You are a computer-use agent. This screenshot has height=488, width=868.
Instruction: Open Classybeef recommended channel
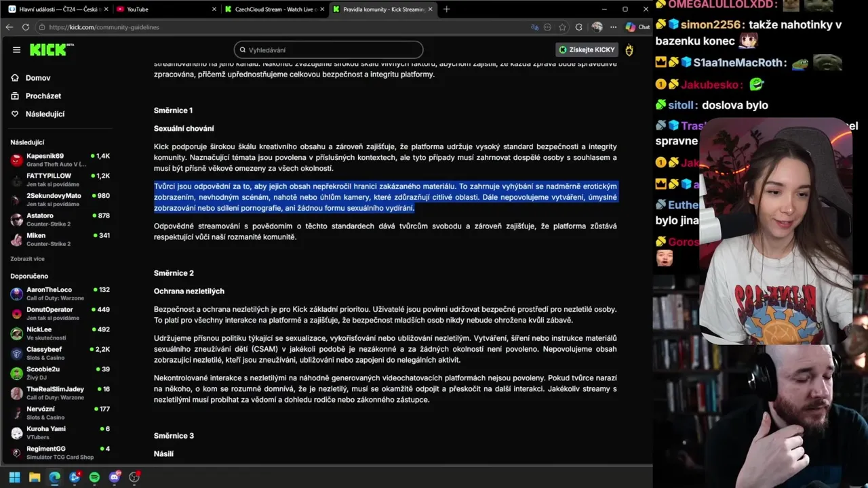60,353
